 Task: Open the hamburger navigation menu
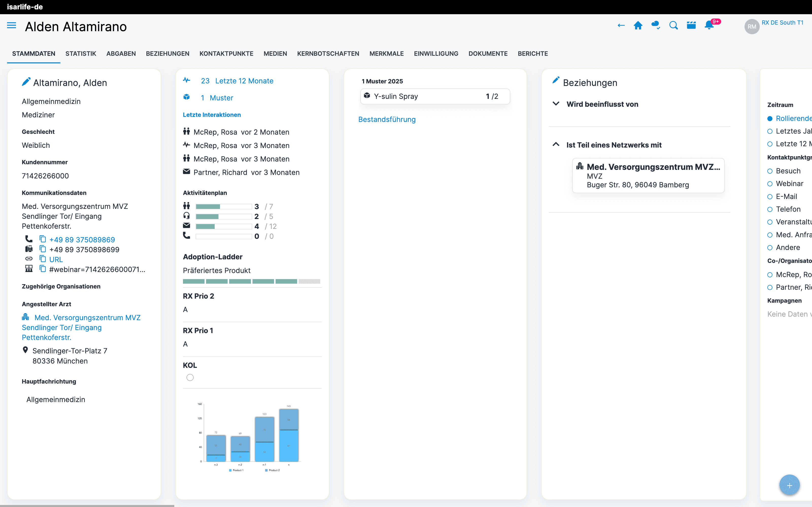pyautogui.click(x=11, y=26)
